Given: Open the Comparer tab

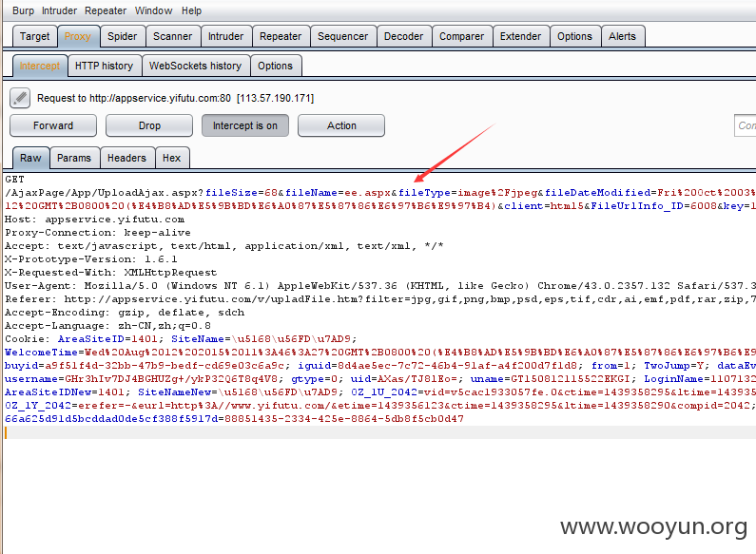Looking at the screenshot, I should [462, 37].
